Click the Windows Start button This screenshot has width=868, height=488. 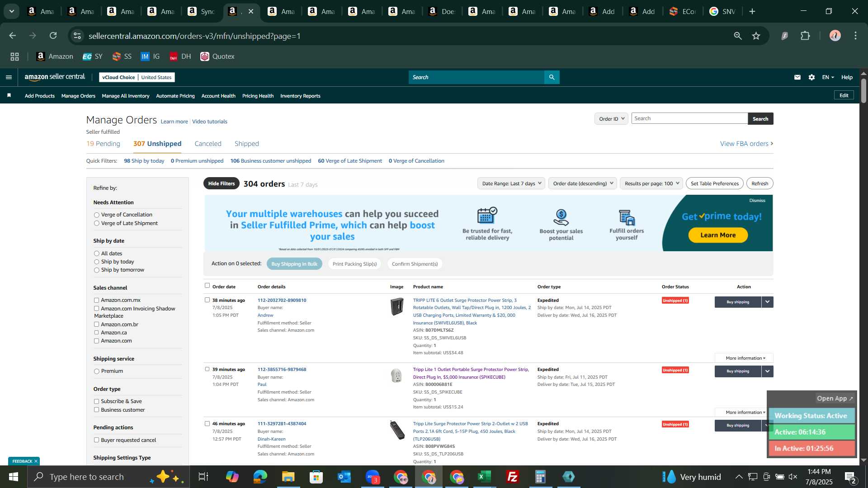coord(13,477)
